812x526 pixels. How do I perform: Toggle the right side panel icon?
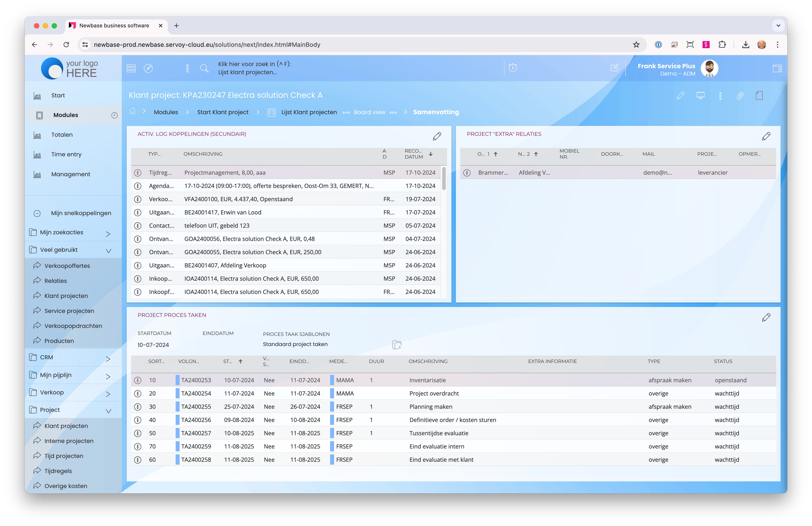777,68
